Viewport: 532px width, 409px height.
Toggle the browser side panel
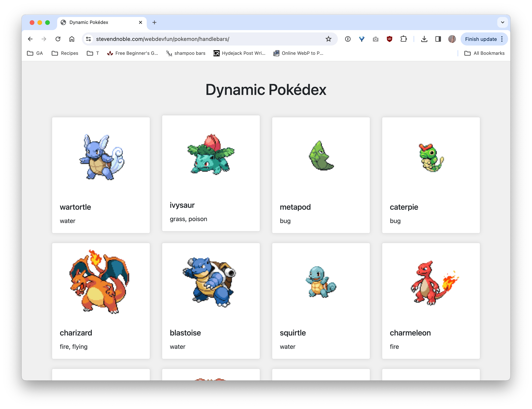pyautogui.click(x=438, y=39)
